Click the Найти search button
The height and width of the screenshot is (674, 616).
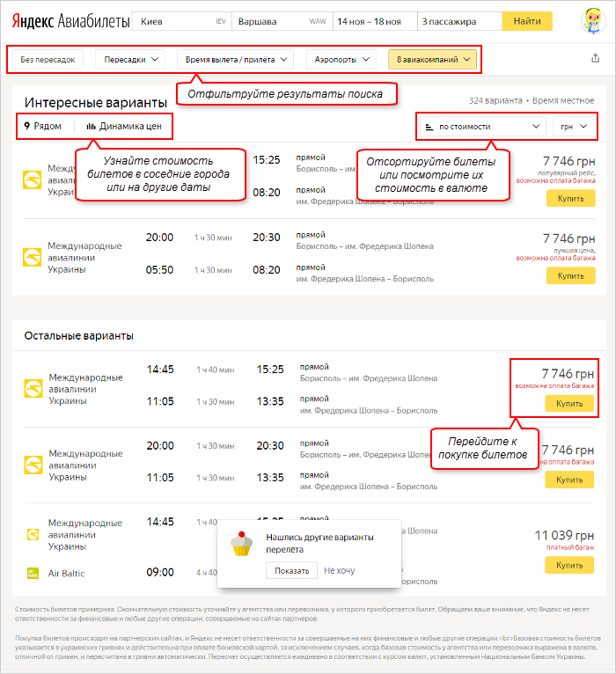(527, 21)
